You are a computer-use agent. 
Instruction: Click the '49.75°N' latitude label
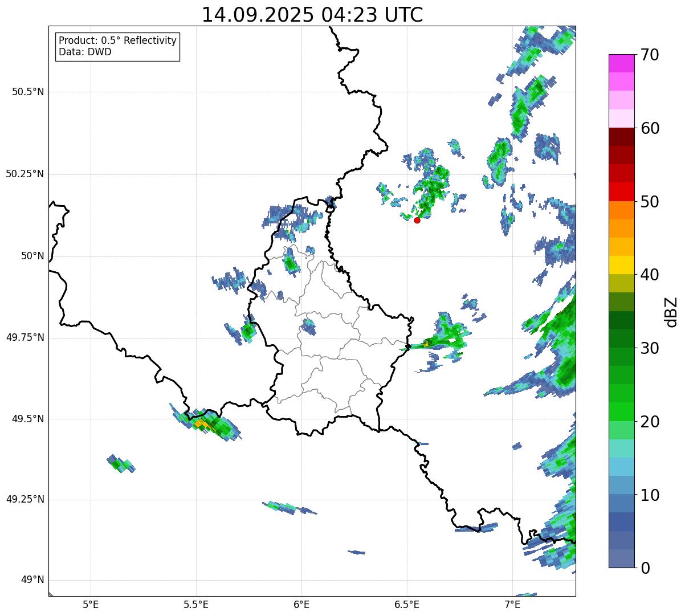(25, 337)
